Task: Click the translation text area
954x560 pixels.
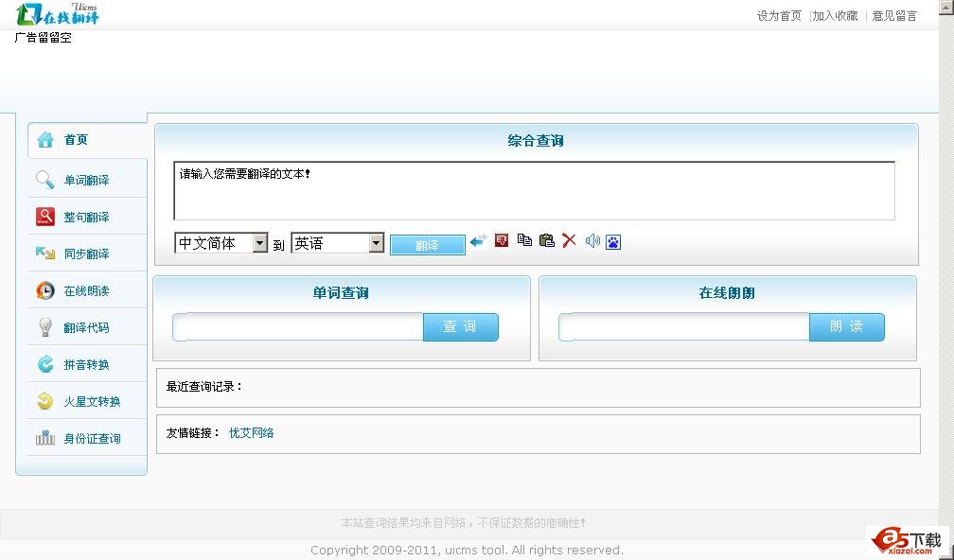Action: 534,191
